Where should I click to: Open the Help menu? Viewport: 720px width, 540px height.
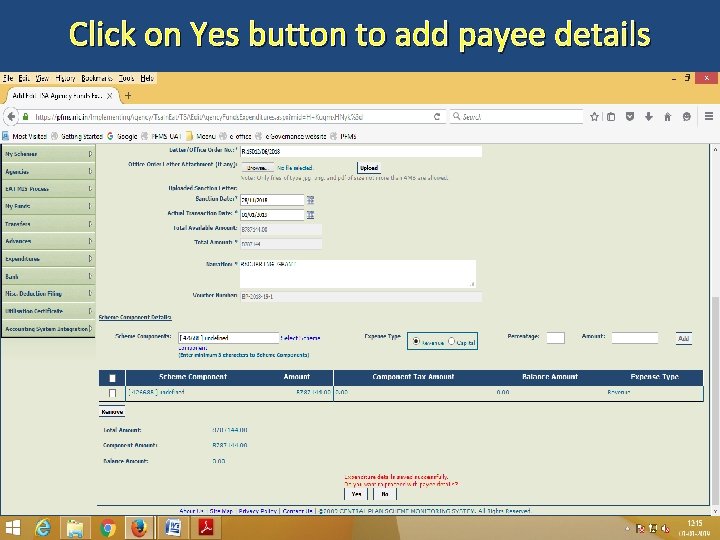147,78
